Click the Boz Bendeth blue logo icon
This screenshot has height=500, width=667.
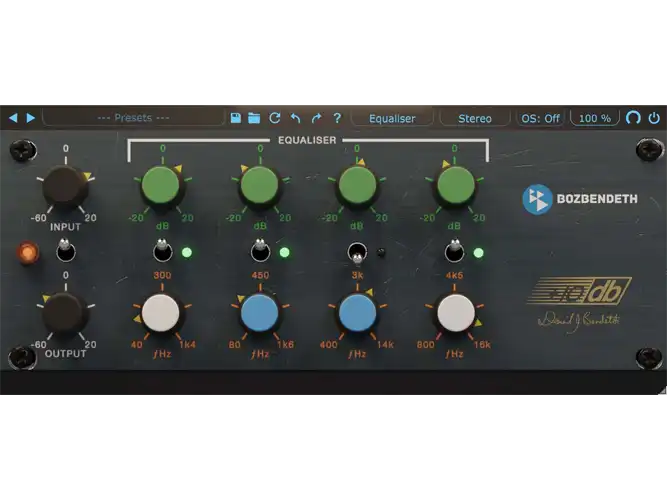coord(538,199)
